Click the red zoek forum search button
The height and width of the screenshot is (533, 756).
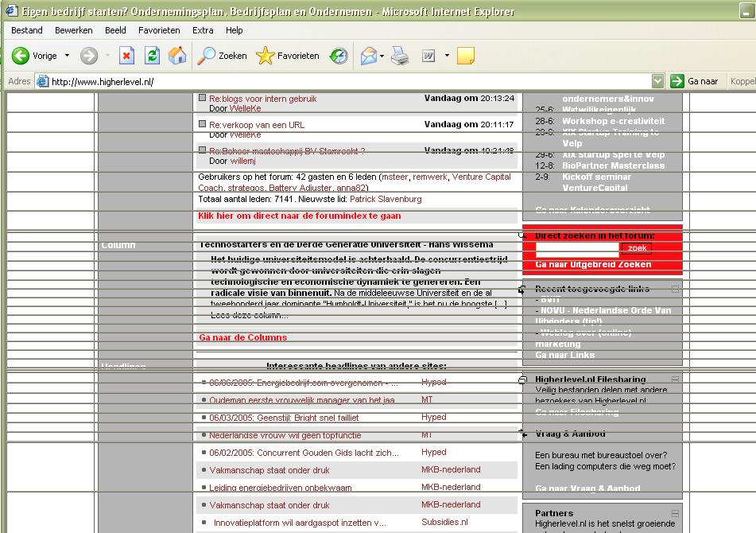(637, 249)
